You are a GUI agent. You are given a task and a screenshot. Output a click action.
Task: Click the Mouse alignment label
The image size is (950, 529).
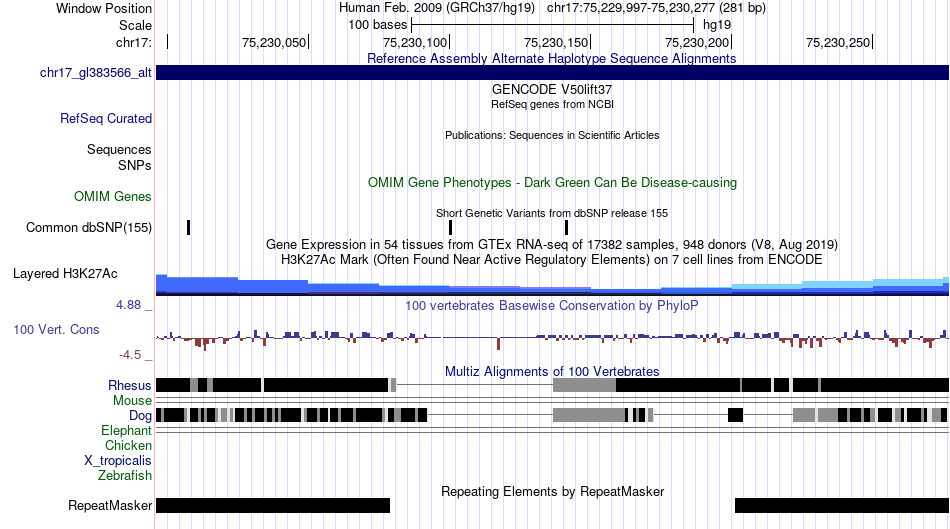coord(132,401)
